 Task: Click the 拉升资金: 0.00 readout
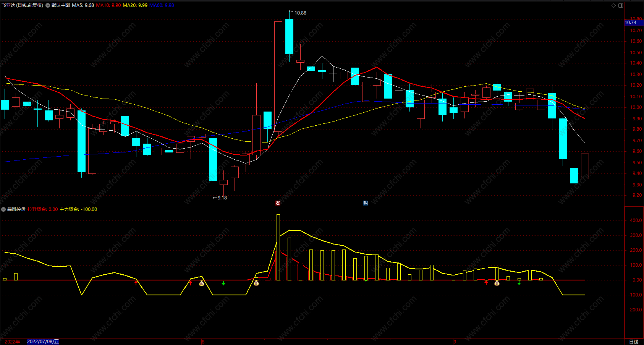click(x=43, y=209)
